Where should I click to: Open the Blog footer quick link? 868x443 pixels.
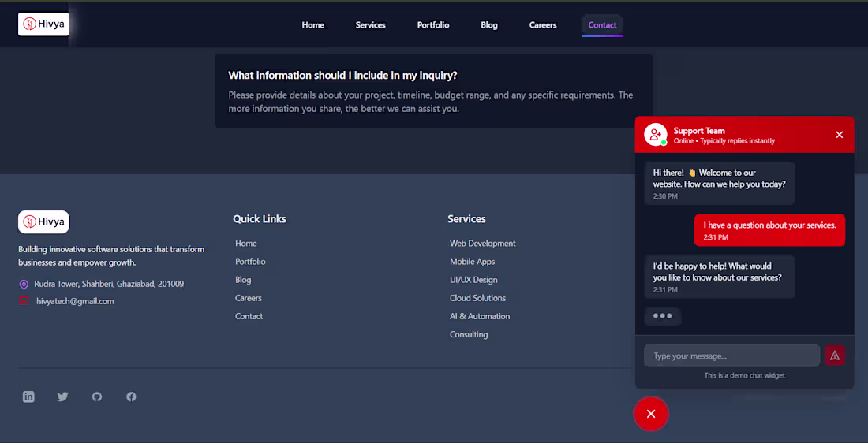point(243,280)
